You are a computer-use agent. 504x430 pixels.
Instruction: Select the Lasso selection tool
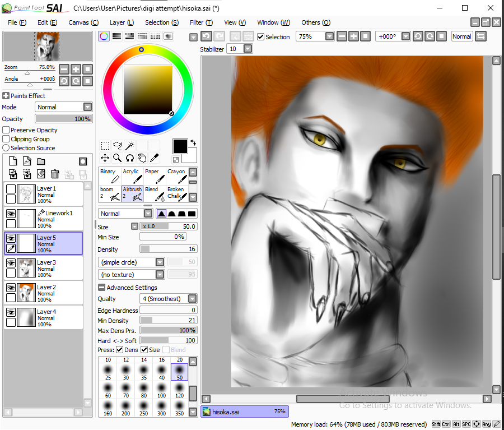point(118,146)
